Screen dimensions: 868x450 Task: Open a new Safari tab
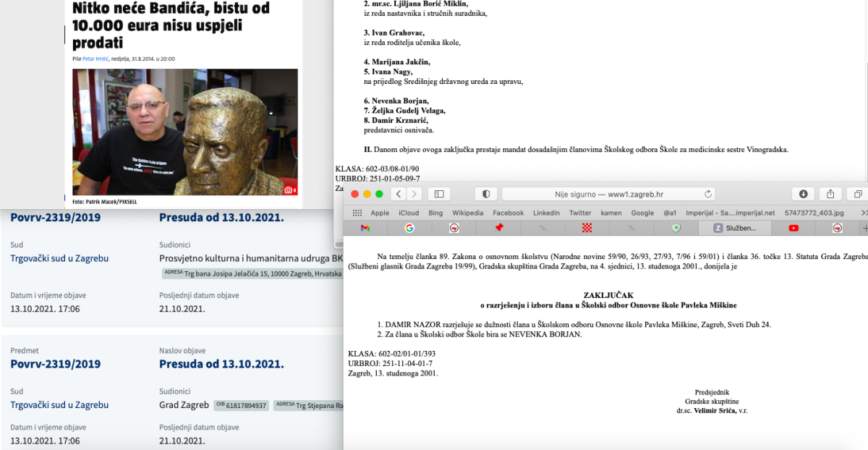(864, 228)
